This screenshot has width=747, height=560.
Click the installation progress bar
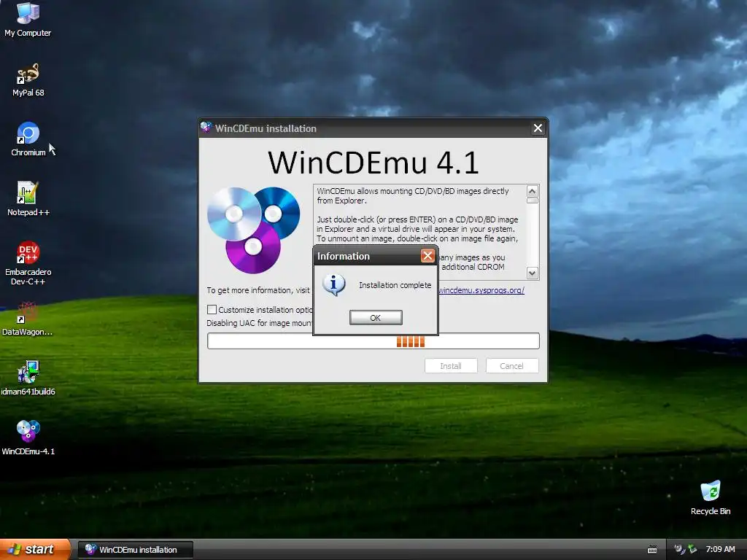pyautogui.click(x=373, y=341)
